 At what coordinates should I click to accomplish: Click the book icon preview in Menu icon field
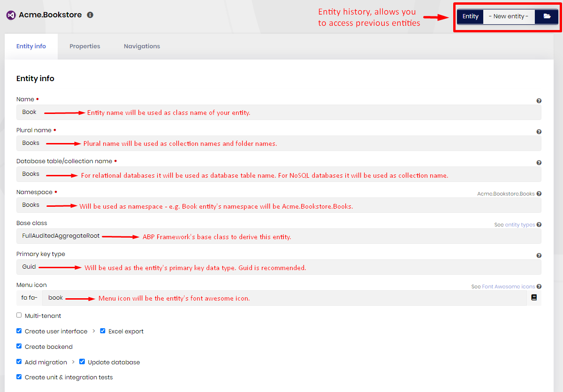[534, 298]
